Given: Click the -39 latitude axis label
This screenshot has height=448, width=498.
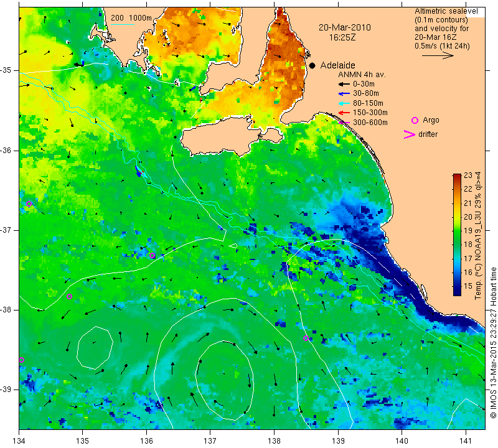Looking at the screenshot, I should click(6, 390).
